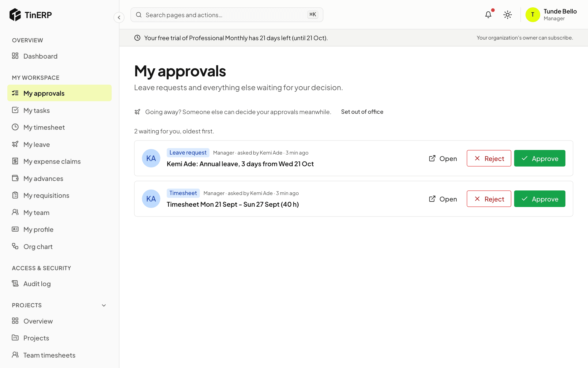Viewport: 588px width, 368px height.
Task: Click the My expense claims receipt icon
Action: [x=15, y=161]
